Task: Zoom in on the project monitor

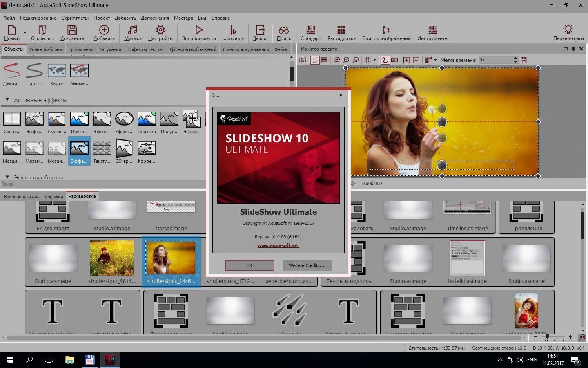Action: [336, 60]
